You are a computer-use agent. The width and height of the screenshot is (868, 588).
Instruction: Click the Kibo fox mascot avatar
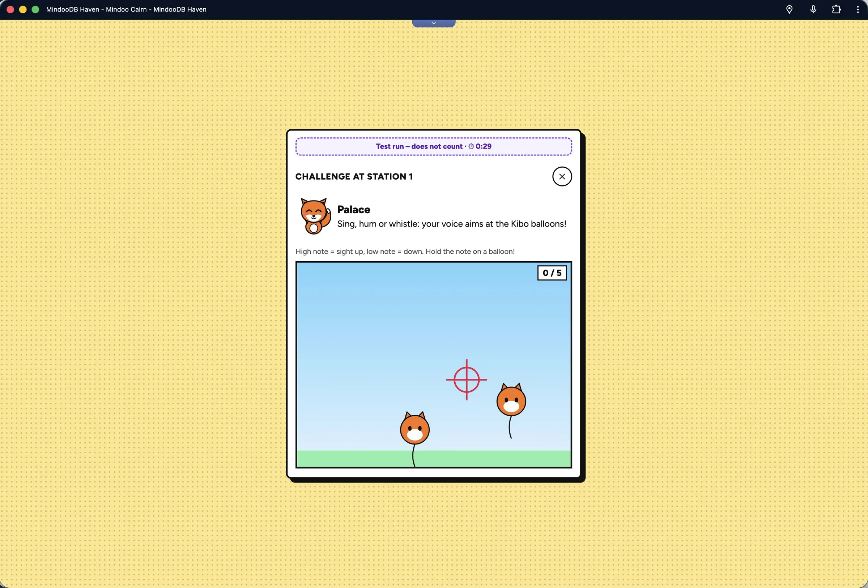pyautogui.click(x=315, y=216)
